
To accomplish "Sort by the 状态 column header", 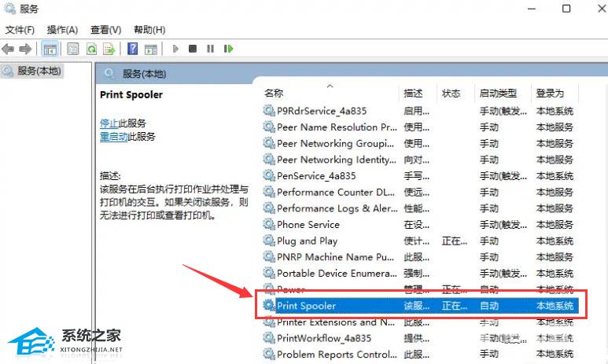I will pyautogui.click(x=451, y=94).
